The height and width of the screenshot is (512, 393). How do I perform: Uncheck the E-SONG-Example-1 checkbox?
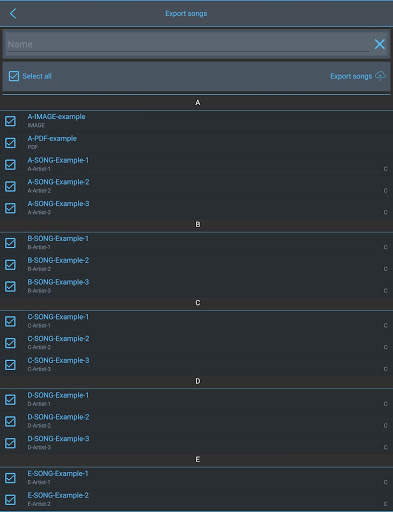coord(10,478)
